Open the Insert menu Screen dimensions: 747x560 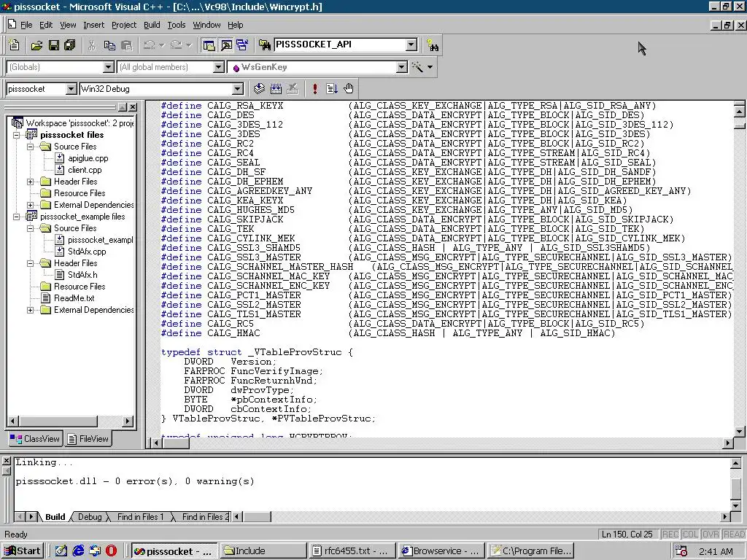click(93, 25)
